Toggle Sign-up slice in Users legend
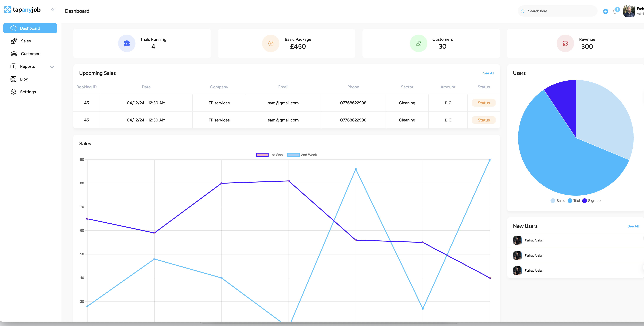 coord(591,201)
